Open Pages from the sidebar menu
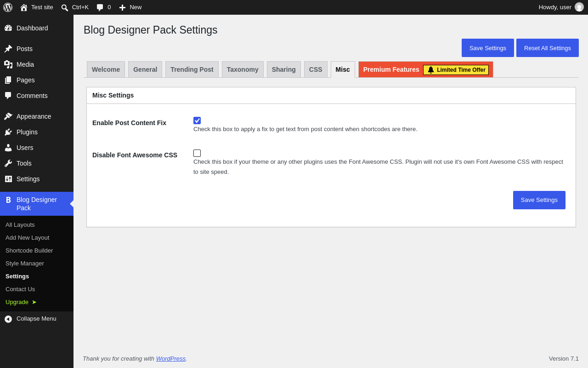588x368 pixels. pyautogui.click(x=37, y=80)
